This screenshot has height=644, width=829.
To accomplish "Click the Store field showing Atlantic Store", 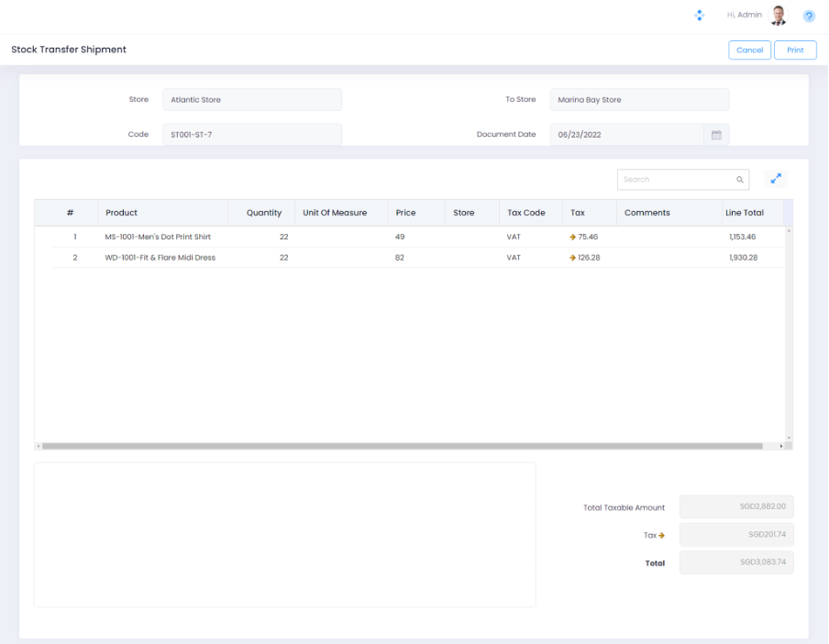I will [251, 100].
